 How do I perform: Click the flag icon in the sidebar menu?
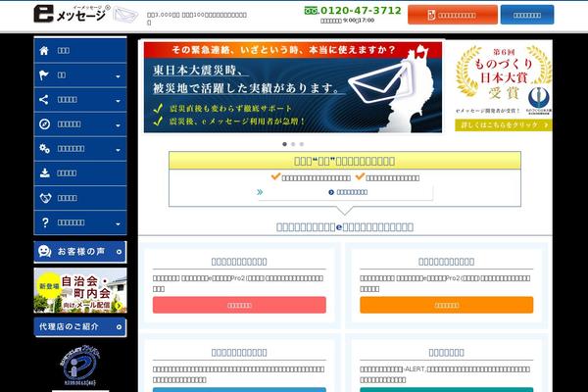[x=44, y=75]
